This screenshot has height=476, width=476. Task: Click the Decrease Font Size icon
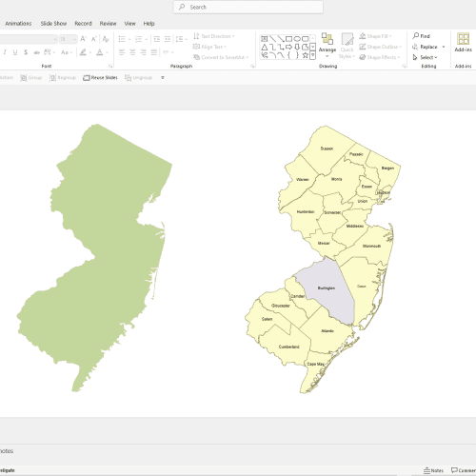click(94, 39)
